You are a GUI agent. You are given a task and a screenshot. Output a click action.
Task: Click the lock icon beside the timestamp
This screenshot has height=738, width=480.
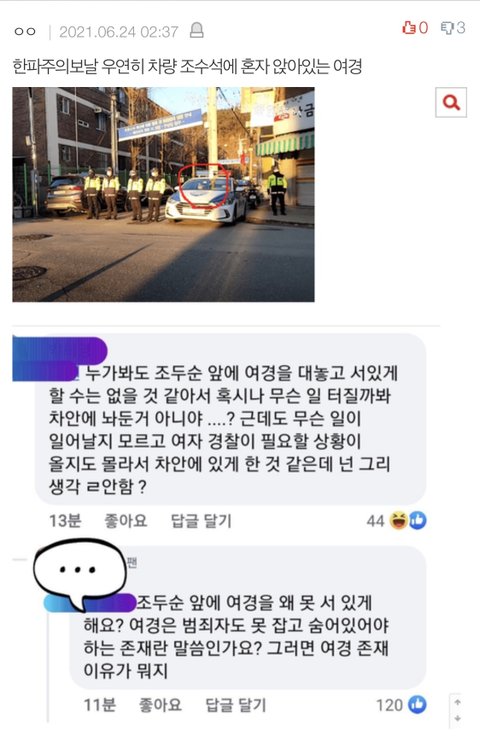[196, 30]
